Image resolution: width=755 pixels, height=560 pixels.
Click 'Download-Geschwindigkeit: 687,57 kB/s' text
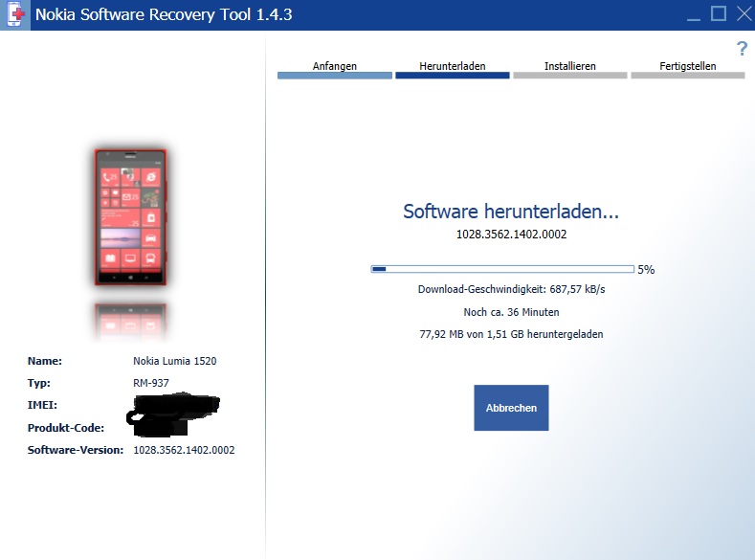(x=511, y=289)
